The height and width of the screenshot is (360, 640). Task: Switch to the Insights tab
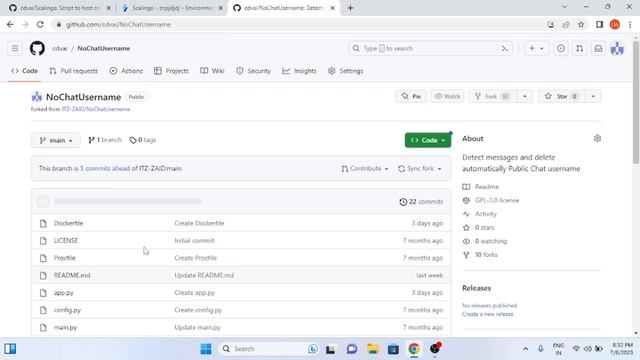click(x=299, y=71)
